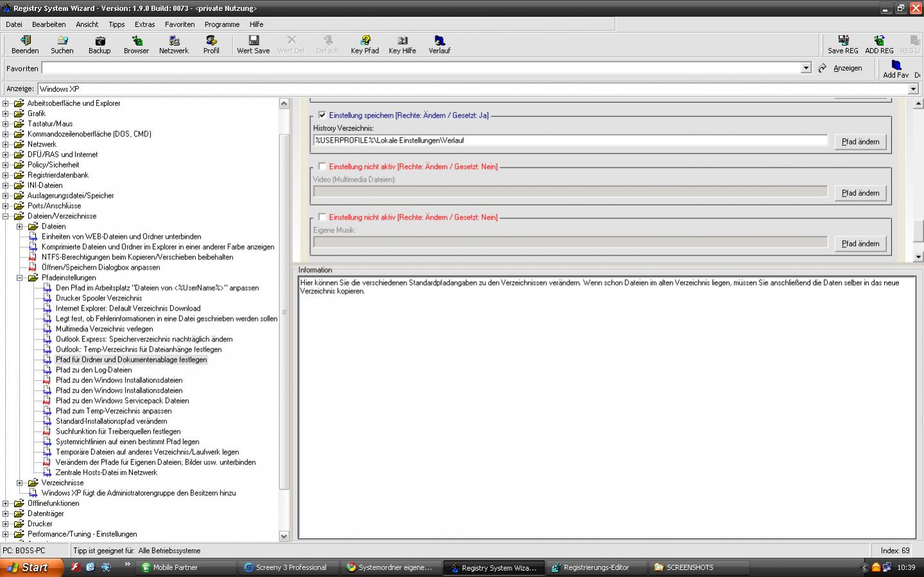Screen dimensions: 924x577
Task: Click the document icon of Drucker Spooler Verzeichnis
Action: tap(47, 298)
